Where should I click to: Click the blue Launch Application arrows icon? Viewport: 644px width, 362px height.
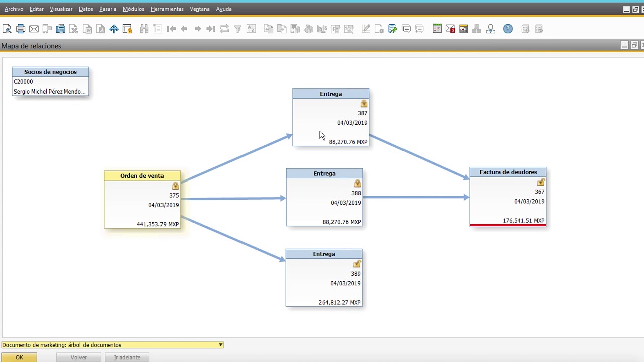pos(114,29)
